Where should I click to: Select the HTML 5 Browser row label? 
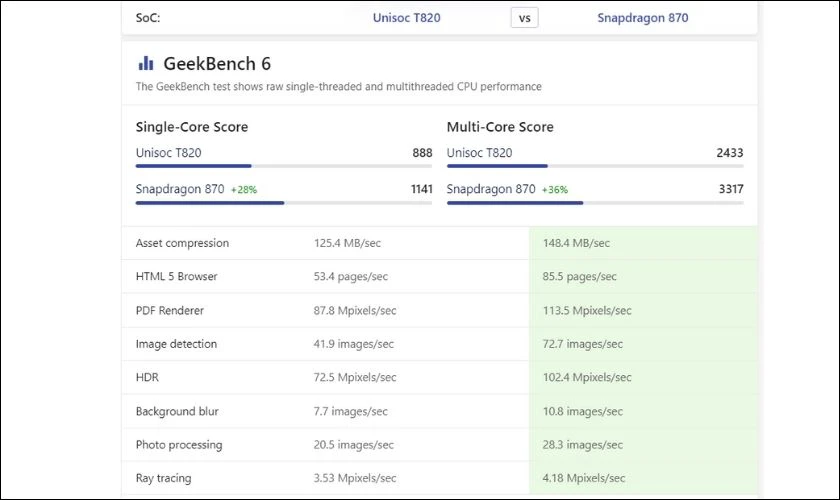click(x=177, y=277)
